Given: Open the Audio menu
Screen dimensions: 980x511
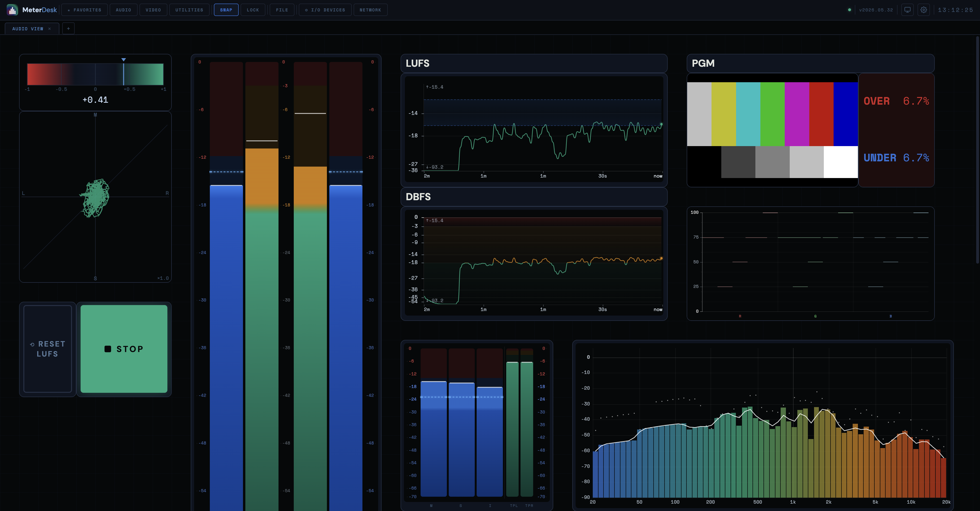Looking at the screenshot, I should 124,10.
